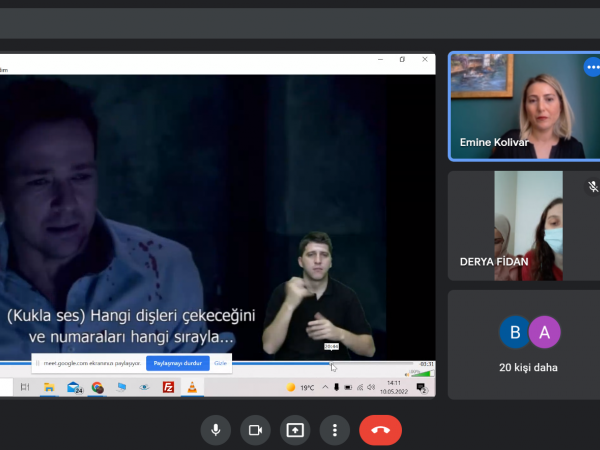Click the drag handle of the sharing bar

click(x=38, y=363)
